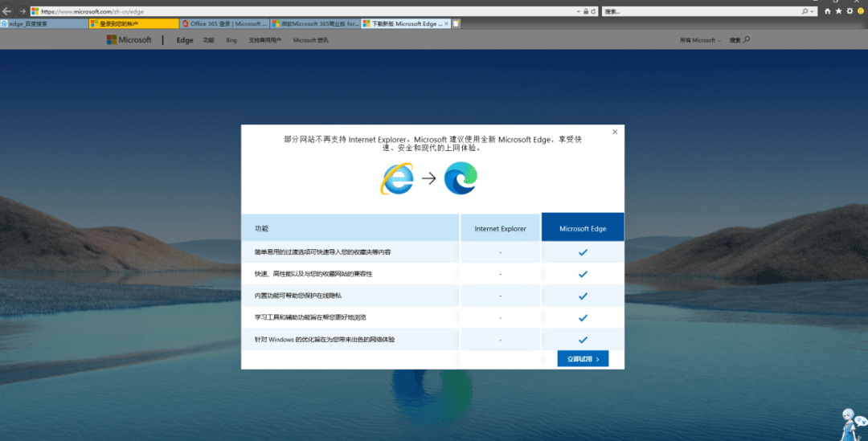
Task: Click the Microsoft Edge column header
Action: coord(583,228)
